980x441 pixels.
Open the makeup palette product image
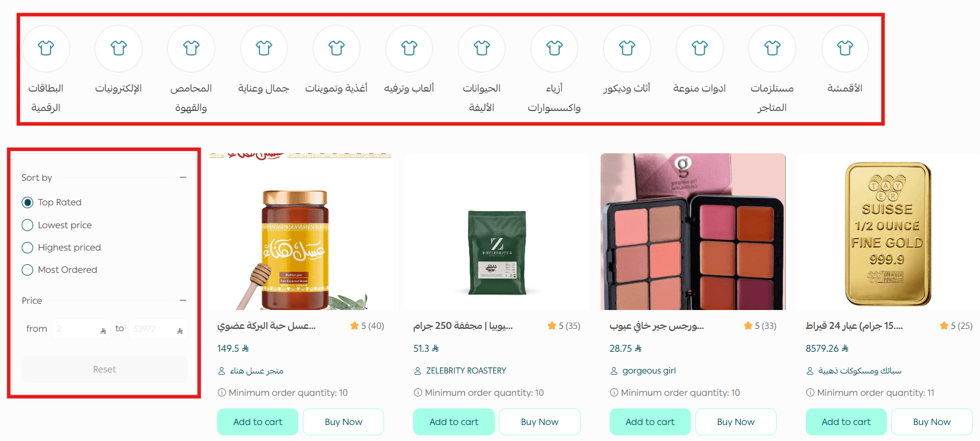(x=693, y=232)
